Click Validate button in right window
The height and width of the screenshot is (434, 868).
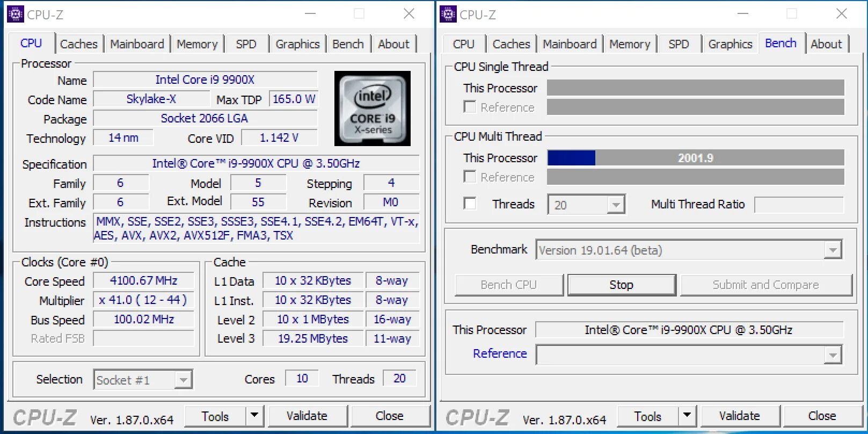coord(740,416)
